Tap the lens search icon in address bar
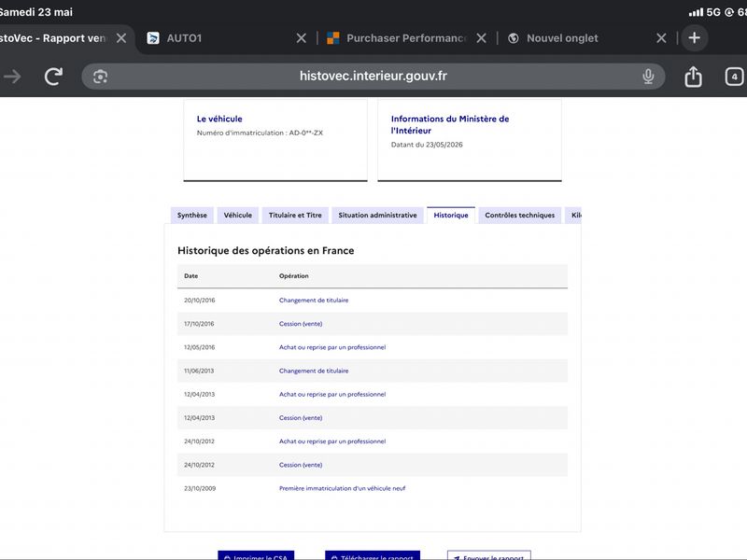Image resolution: width=747 pixels, height=560 pixels. (100, 77)
